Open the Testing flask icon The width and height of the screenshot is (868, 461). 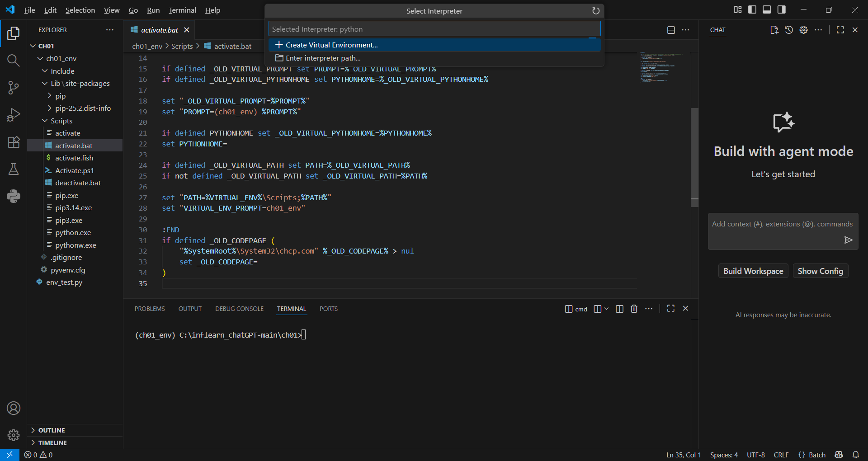(x=14, y=169)
